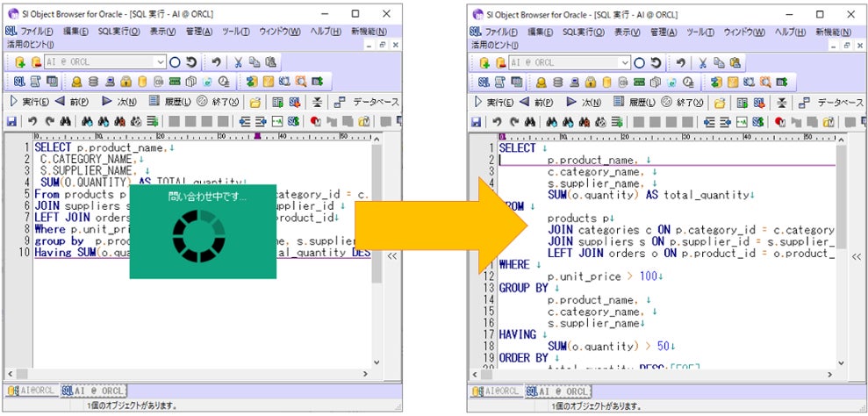Open ヘルプ(H) menu in right window
This screenshot has height=416, width=868.
coord(791,32)
